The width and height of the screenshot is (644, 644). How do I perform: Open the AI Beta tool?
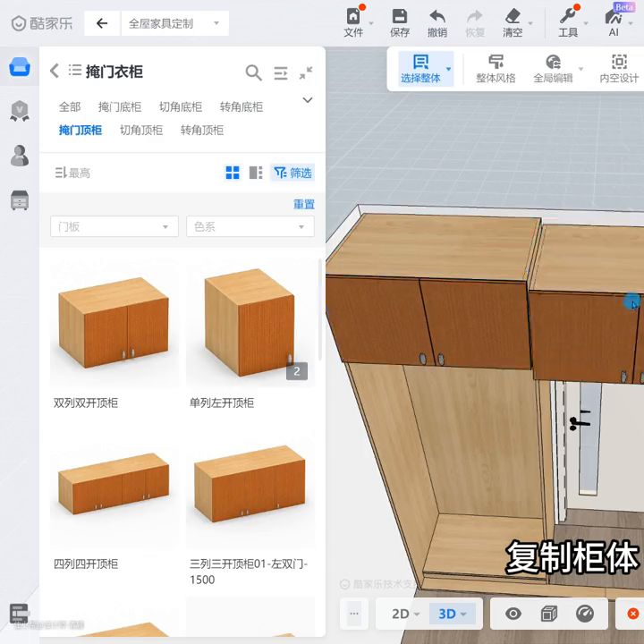click(614, 21)
